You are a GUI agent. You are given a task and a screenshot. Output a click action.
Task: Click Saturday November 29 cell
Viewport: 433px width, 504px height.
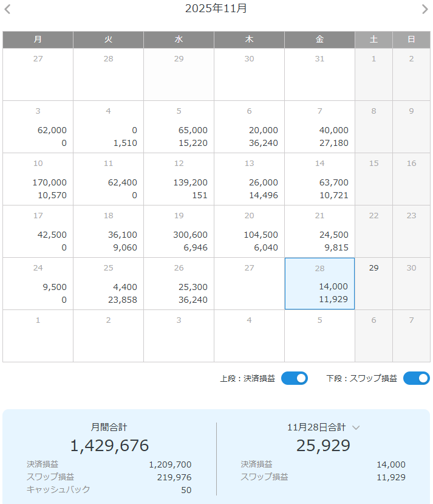click(x=373, y=284)
